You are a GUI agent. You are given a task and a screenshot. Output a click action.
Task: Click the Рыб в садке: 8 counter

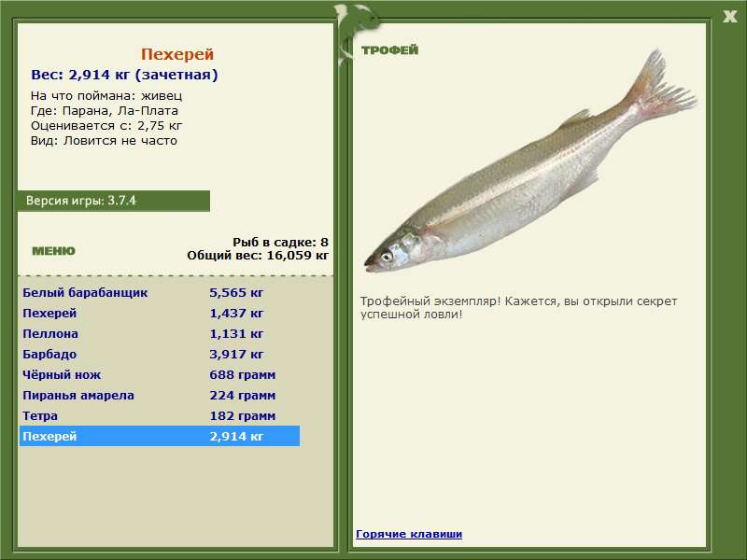click(x=280, y=243)
